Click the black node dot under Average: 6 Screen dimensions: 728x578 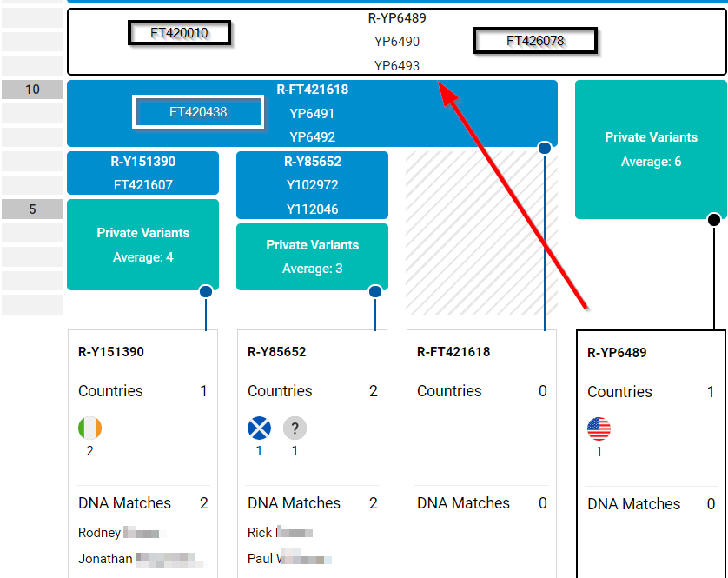pos(714,220)
